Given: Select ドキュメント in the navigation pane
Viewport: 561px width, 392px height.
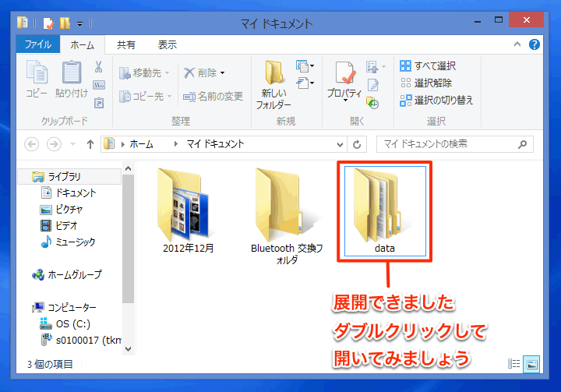Looking at the screenshot, I should (69, 193).
